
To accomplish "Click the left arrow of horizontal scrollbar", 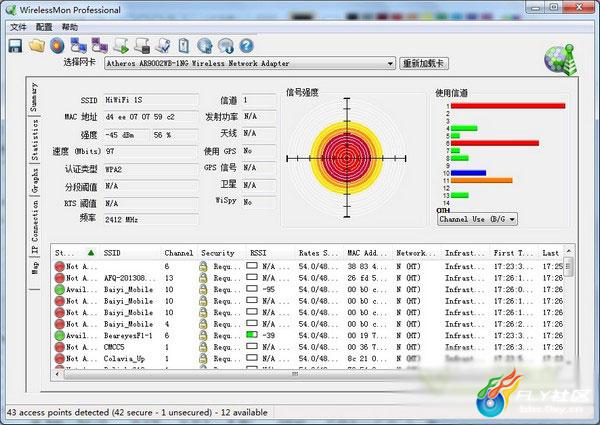I will click(57, 374).
